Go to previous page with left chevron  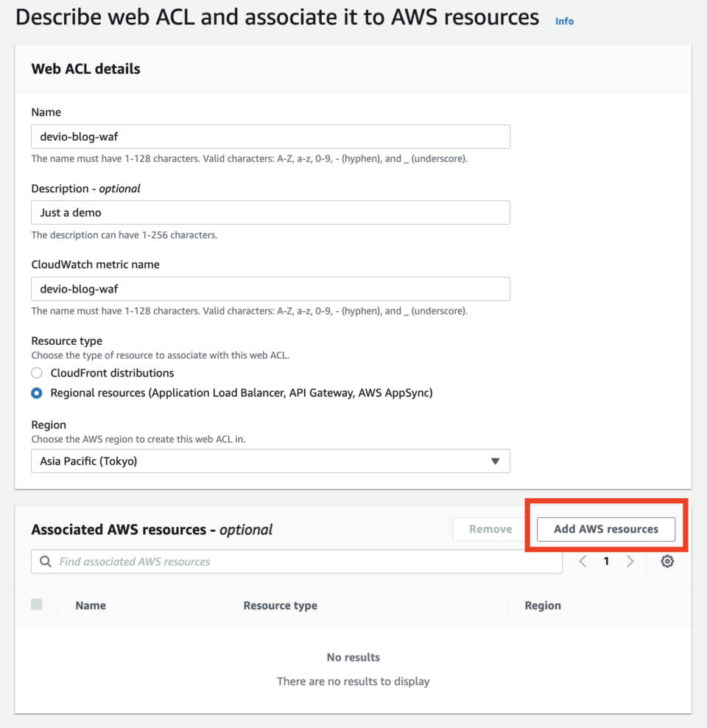point(583,561)
